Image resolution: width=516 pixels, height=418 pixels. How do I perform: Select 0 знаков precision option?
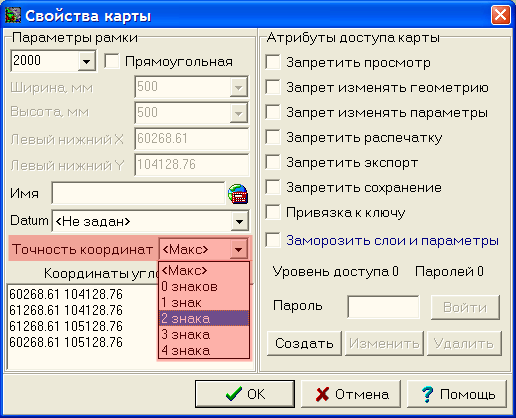[204, 286]
